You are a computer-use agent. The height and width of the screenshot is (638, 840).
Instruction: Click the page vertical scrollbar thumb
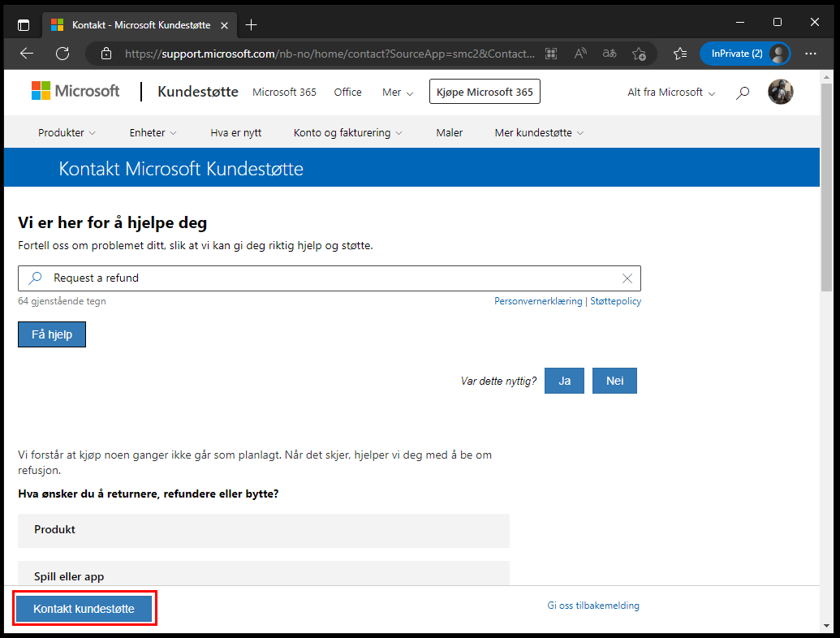point(826,188)
